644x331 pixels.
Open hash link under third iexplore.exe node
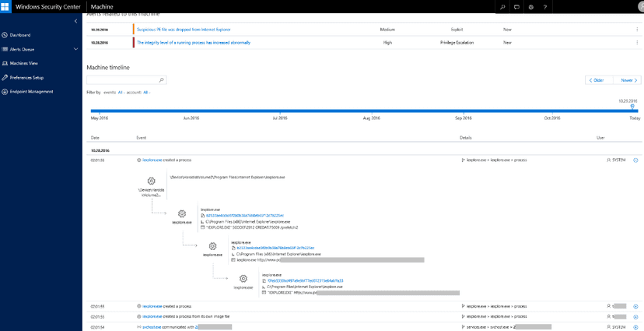pyautogui.click(x=305, y=280)
